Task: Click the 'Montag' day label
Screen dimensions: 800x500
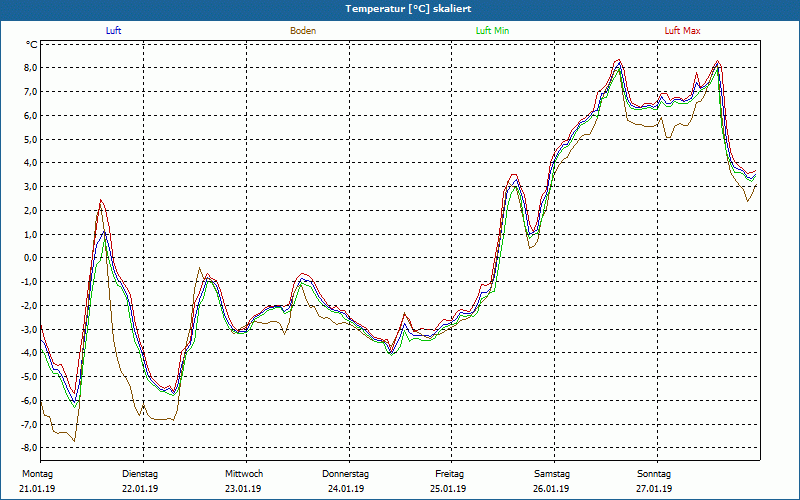Action: (37, 474)
